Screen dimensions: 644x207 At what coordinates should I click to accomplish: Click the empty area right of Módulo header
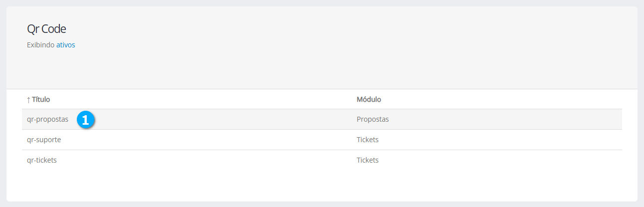pos(499,99)
